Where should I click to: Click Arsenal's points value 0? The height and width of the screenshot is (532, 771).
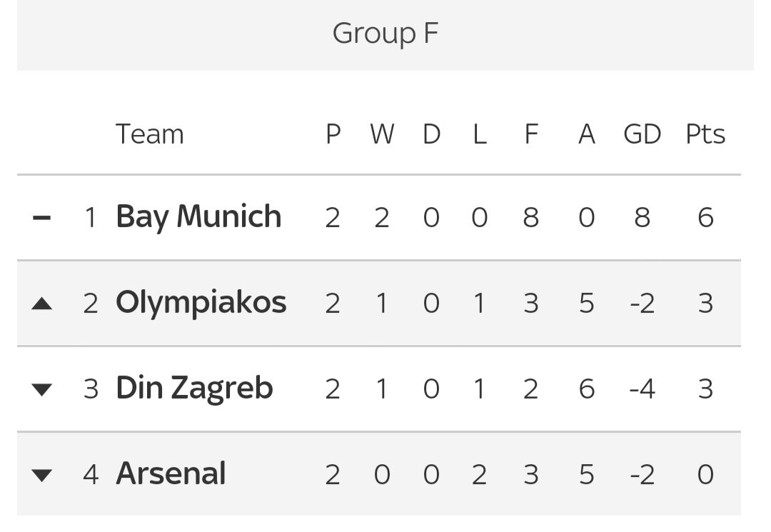click(705, 475)
